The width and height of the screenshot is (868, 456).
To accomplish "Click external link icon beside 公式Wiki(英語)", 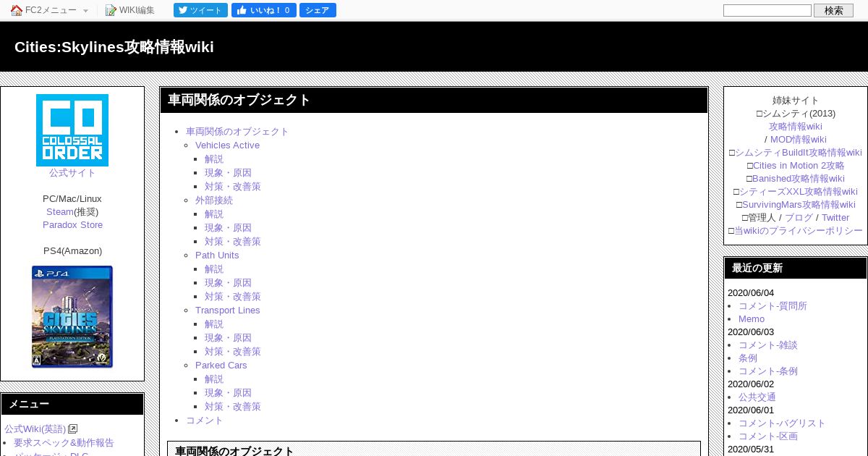I will [72, 429].
